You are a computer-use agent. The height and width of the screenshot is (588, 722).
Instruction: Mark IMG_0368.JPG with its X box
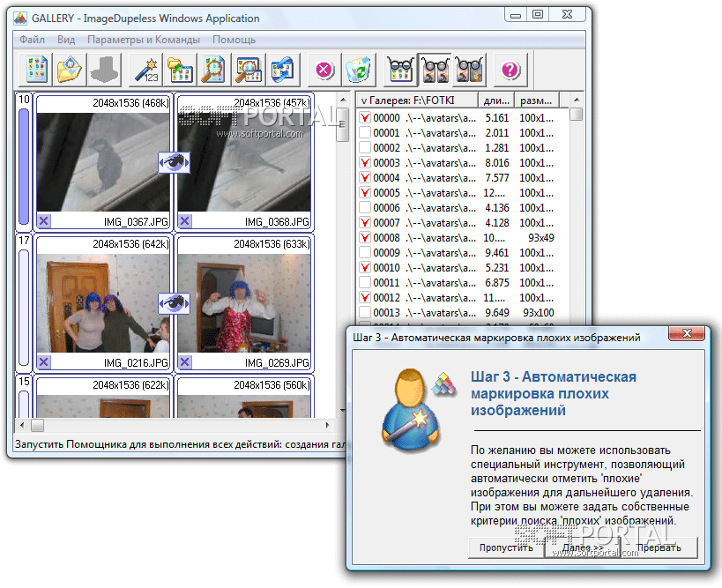184,221
